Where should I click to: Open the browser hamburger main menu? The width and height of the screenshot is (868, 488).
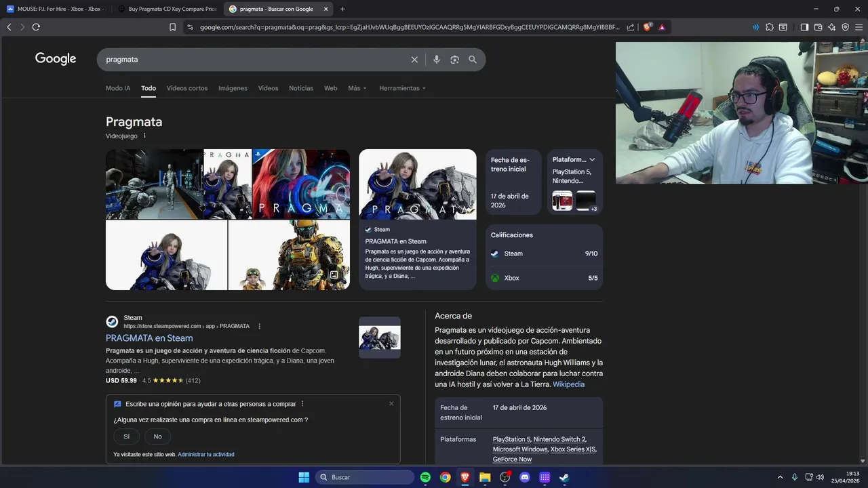pyautogui.click(x=859, y=27)
